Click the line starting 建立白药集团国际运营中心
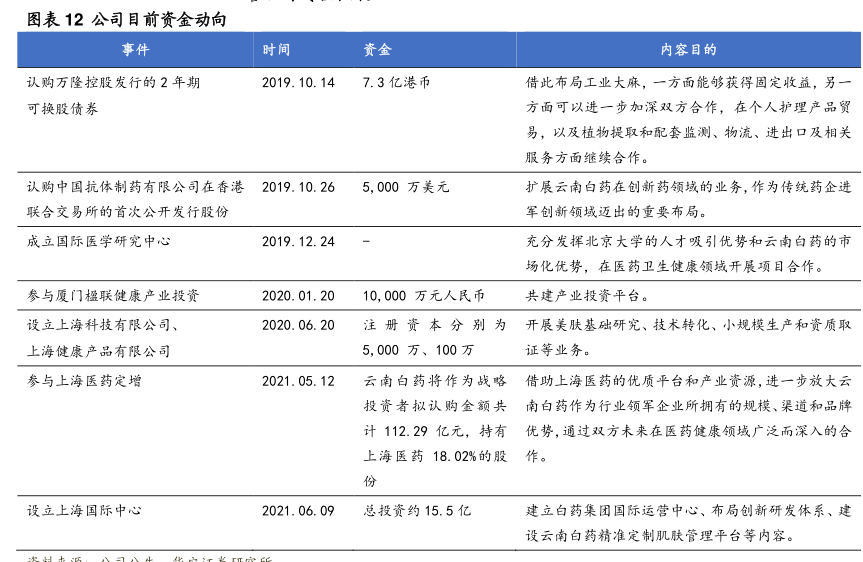 689,511
